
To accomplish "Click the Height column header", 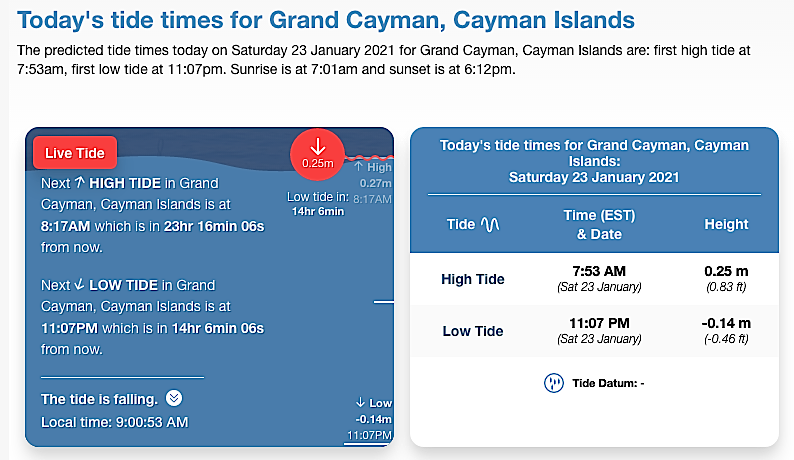I will tap(726, 224).
